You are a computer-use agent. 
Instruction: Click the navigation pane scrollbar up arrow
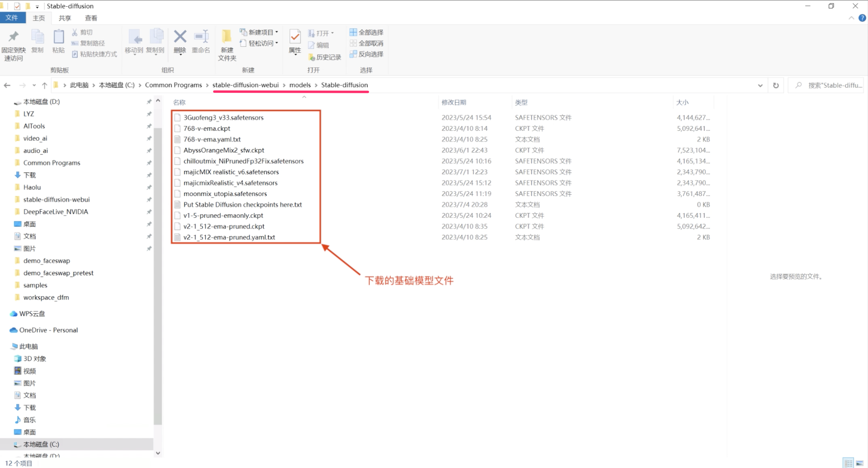click(158, 101)
